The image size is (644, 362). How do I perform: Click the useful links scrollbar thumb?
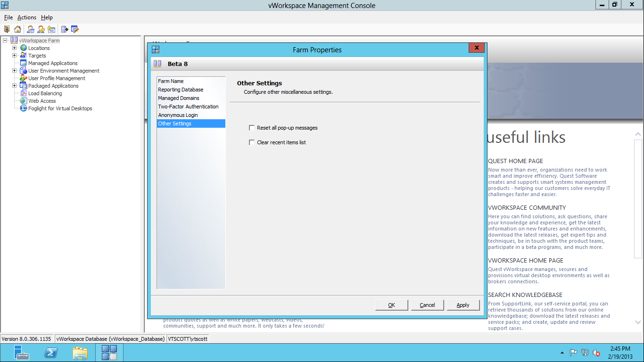pyautogui.click(x=638, y=198)
